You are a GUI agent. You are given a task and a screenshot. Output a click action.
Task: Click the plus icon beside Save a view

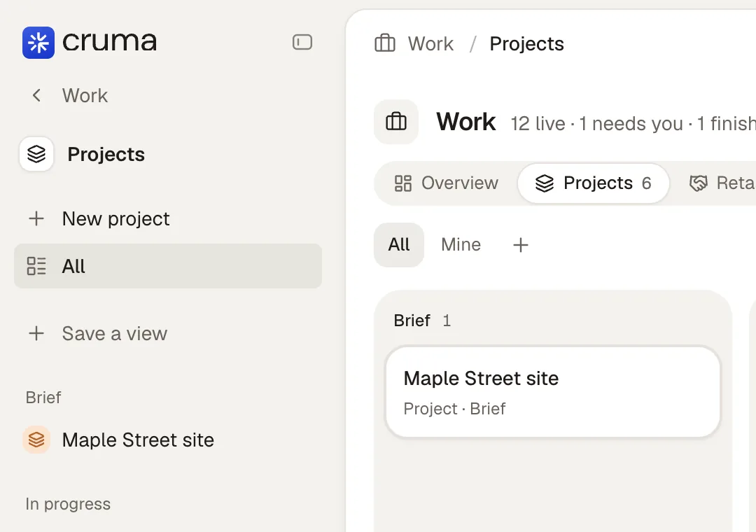[x=36, y=333]
